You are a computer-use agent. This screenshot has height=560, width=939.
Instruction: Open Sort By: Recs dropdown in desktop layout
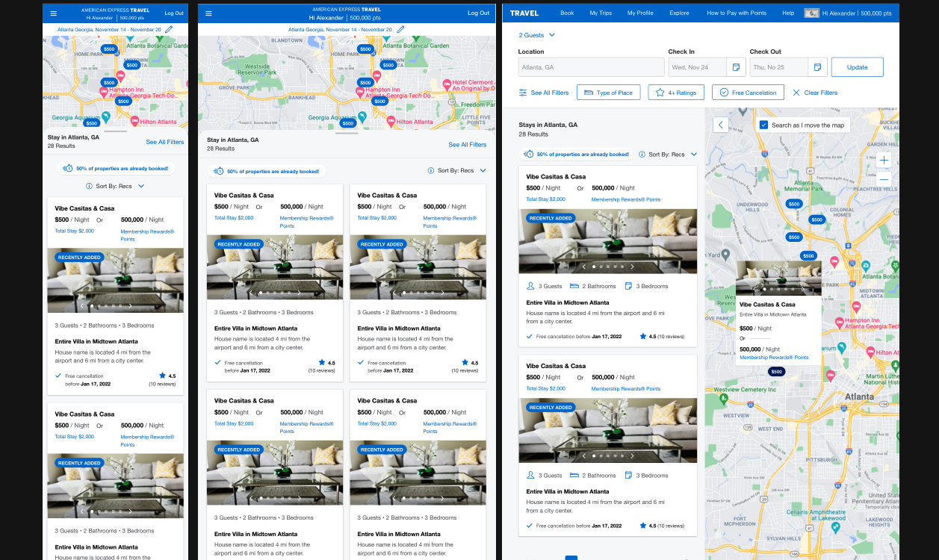pyautogui.click(x=673, y=155)
